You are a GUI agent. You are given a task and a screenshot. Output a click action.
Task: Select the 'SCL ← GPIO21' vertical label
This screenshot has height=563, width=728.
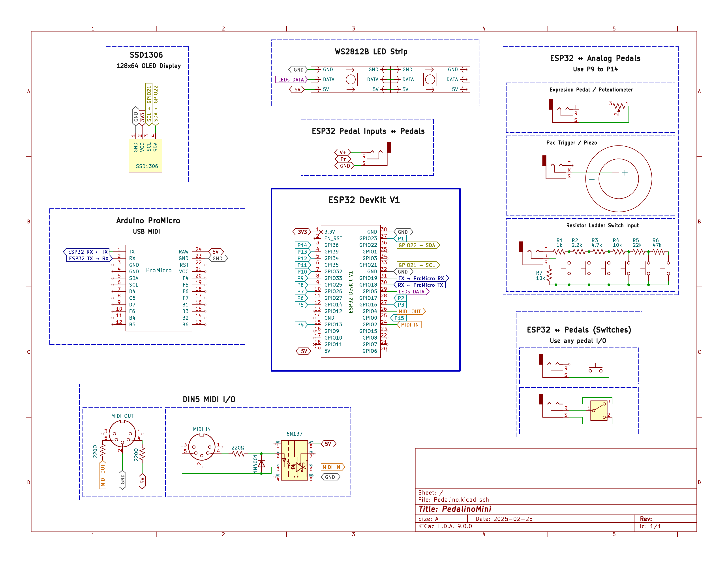[149, 104]
